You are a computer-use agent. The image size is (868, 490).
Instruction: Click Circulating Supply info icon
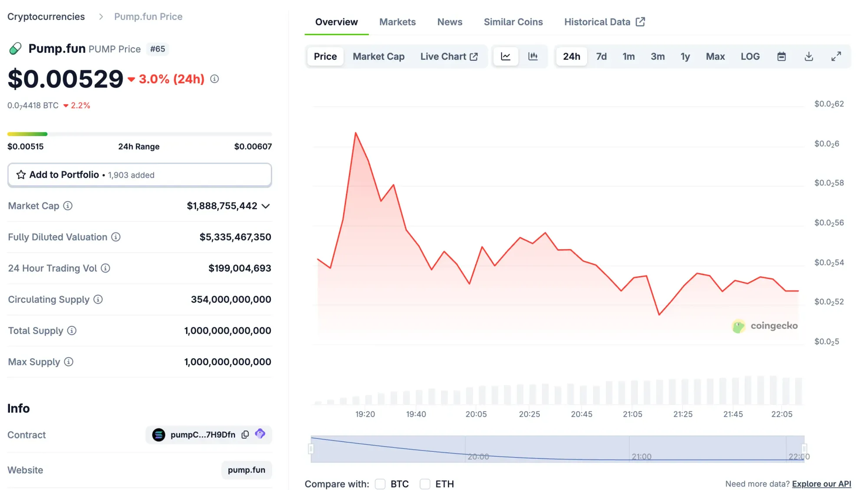coord(98,299)
